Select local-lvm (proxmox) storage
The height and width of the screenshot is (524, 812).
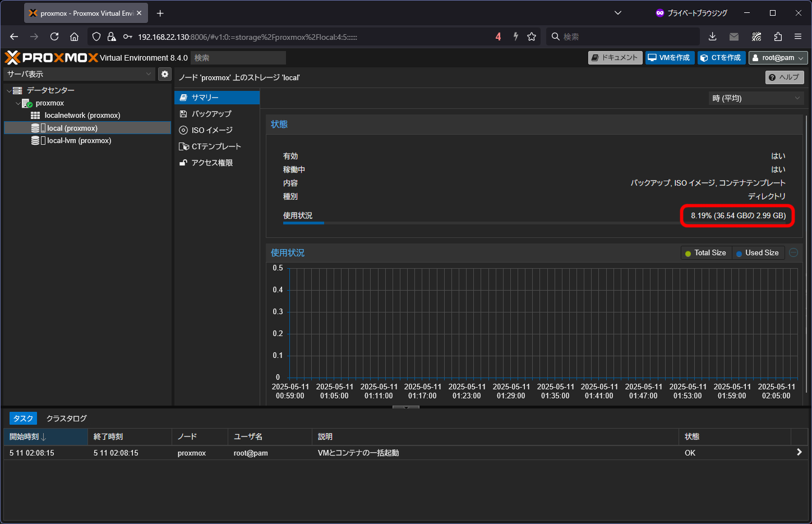79,141
